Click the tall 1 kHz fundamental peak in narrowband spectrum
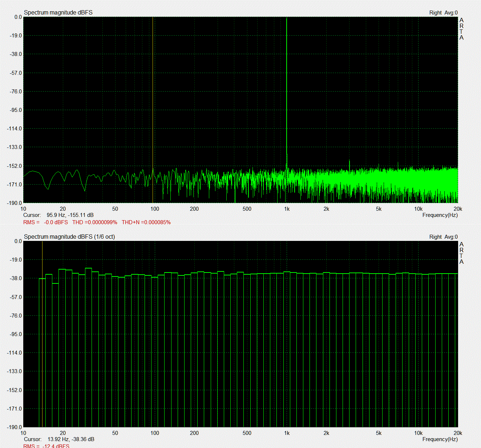Viewport: 481px width, 448px height. coord(287,91)
